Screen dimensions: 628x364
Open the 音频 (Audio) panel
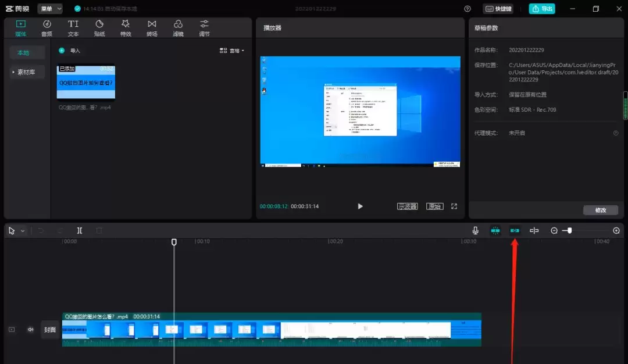click(x=47, y=27)
